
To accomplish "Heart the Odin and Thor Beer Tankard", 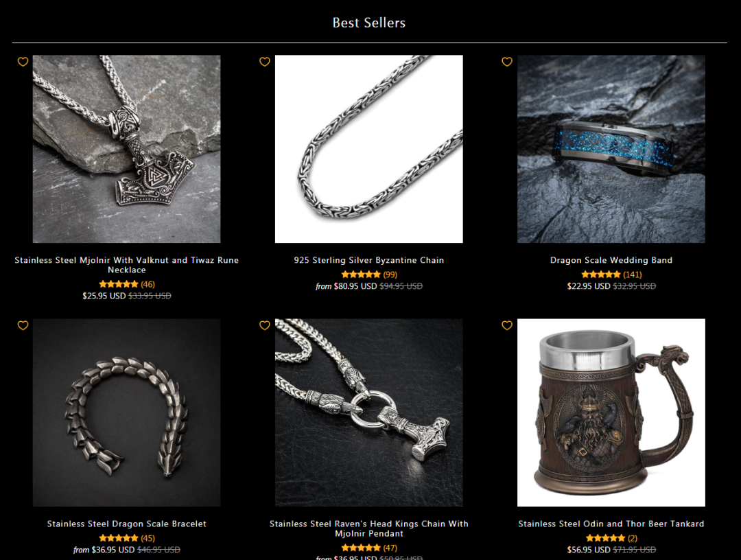I will tap(507, 325).
